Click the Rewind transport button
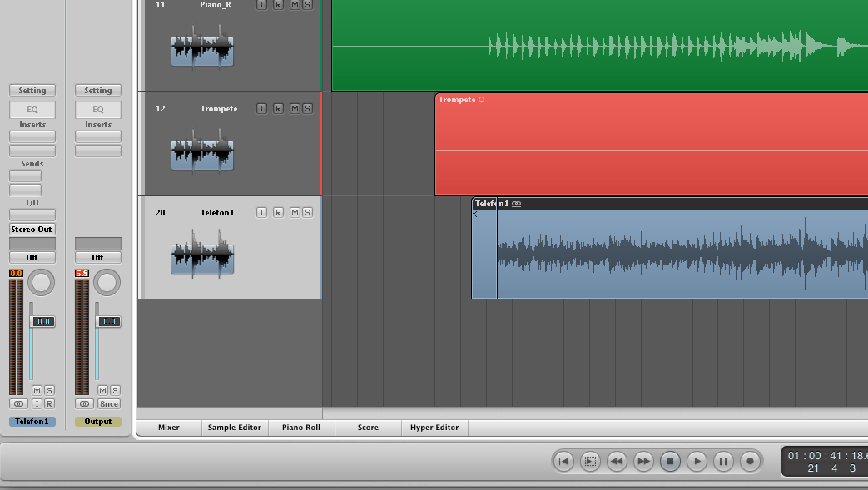868x490 pixels. tap(617, 461)
